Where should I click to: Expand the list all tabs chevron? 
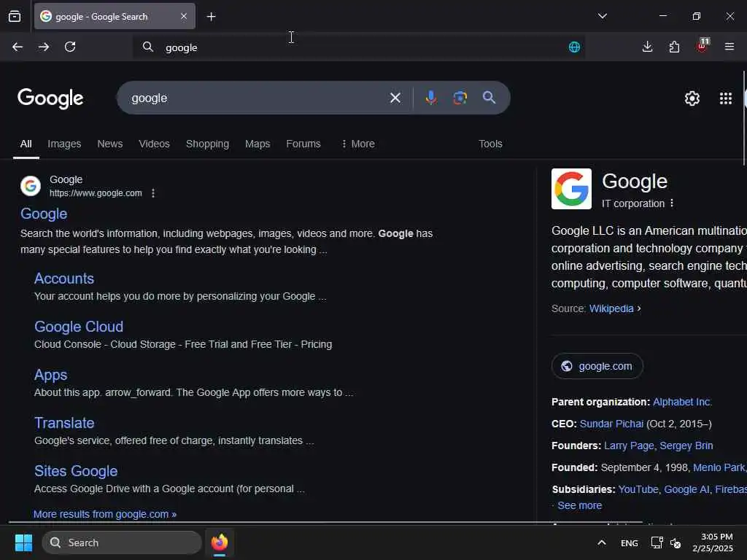(603, 16)
